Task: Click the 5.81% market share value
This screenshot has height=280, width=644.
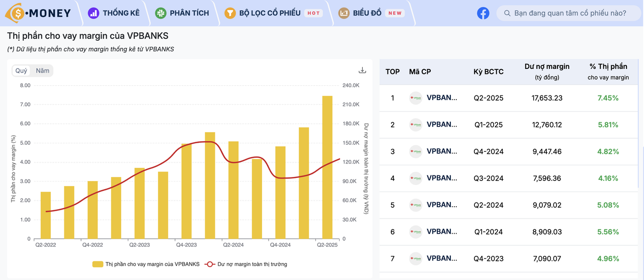Action: tap(608, 125)
